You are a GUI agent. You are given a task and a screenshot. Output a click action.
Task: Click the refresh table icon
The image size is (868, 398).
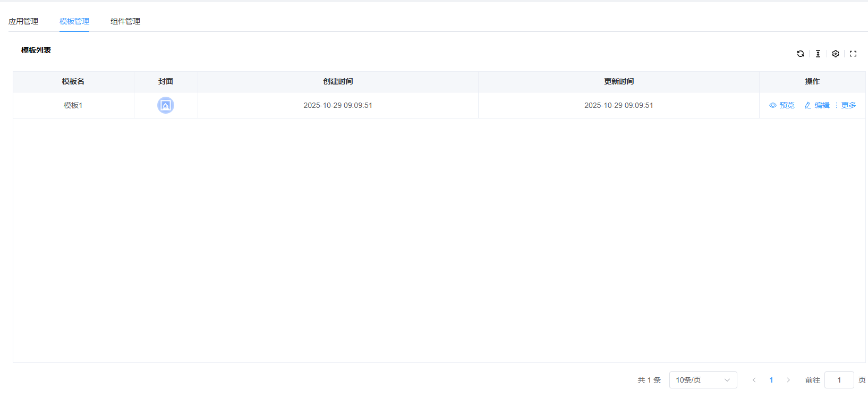(801, 54)
